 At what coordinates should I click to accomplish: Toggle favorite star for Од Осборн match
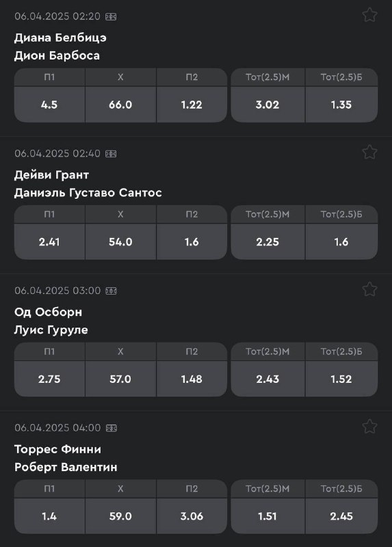369,289
